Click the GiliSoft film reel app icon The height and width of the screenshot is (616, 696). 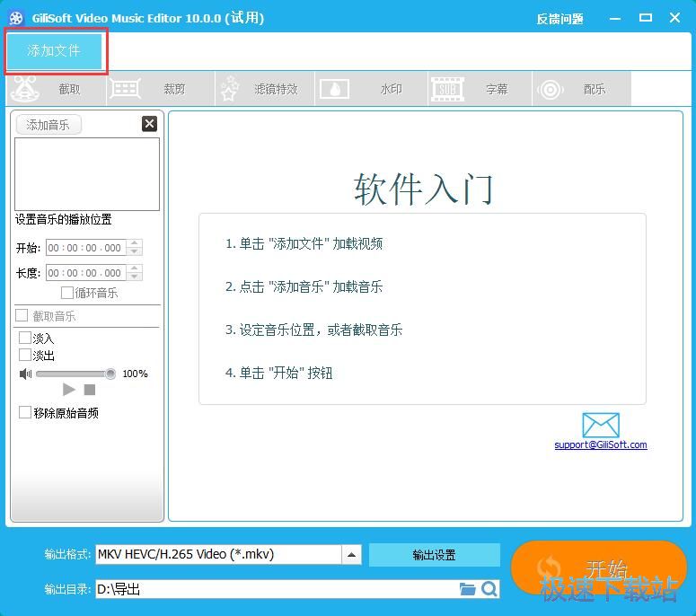(x=16, y=18)
